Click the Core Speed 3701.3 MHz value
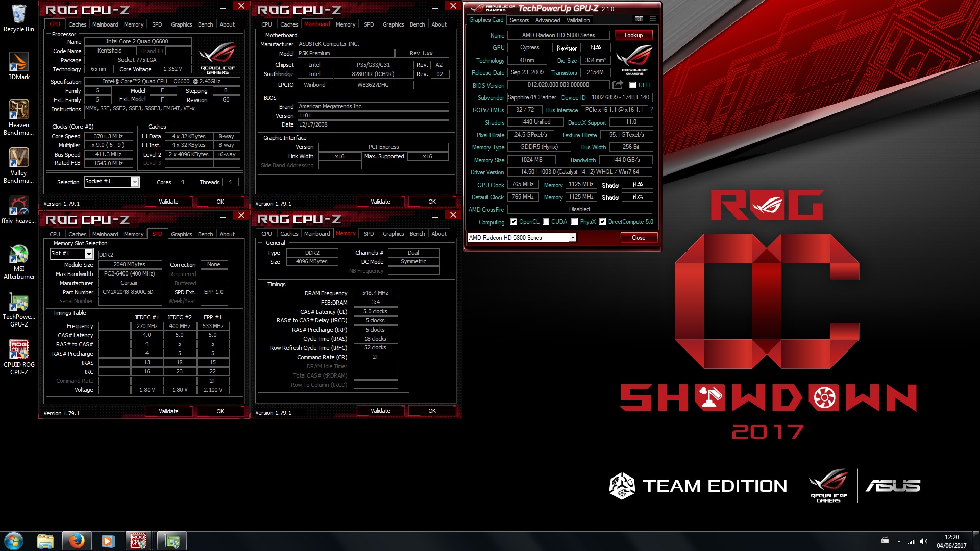Screen dimensions: 980x551 point(109,136)
